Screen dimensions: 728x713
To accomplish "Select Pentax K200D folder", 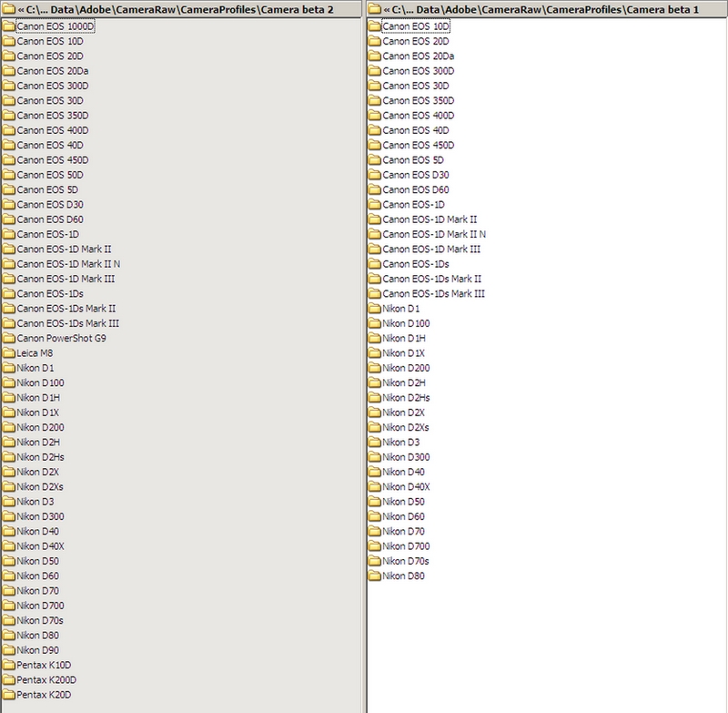I will 46,680.
